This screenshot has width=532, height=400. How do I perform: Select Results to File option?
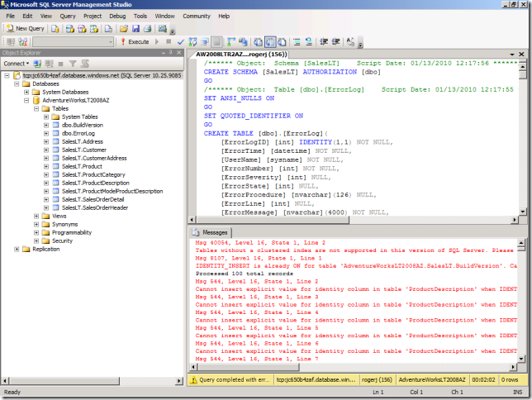282,42
